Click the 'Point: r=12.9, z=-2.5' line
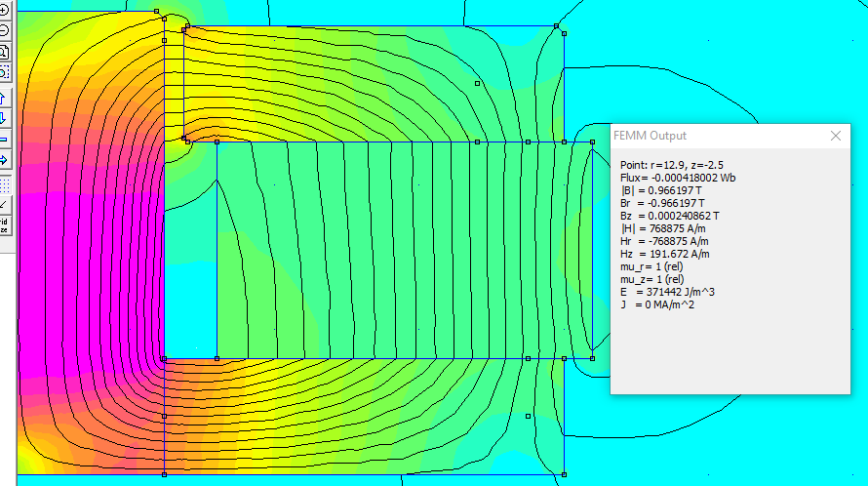The height and width of the screenshot is (486, 868). [x=672, y=165]
